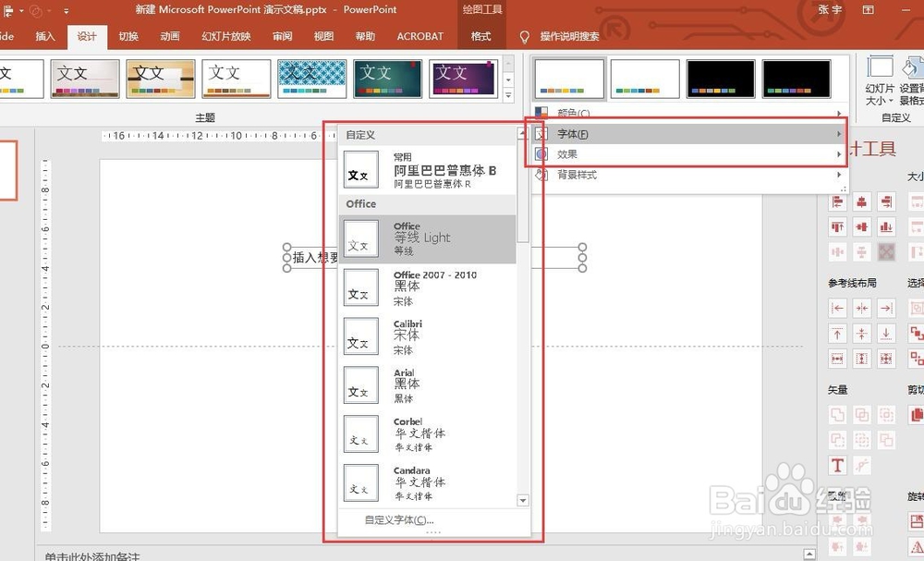924x561 pixels.
Task: Click the notes area 单击此处添加备注
Action: [x=92, y=555]
